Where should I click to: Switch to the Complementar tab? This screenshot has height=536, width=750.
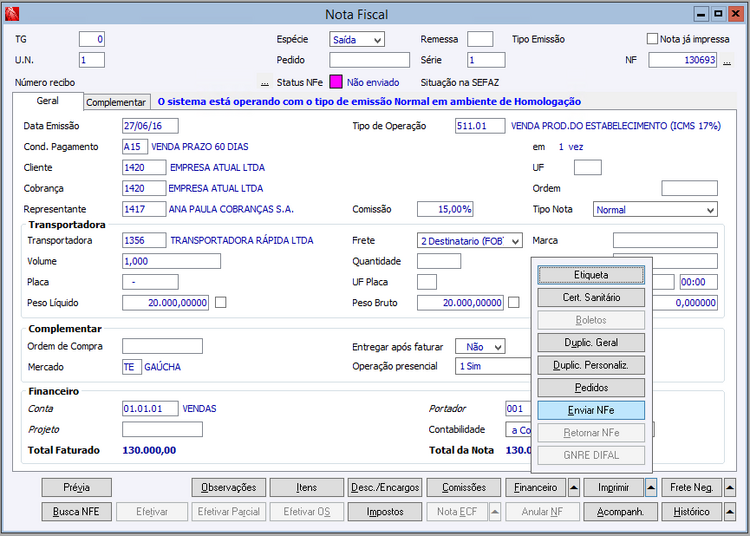[116, 102]
